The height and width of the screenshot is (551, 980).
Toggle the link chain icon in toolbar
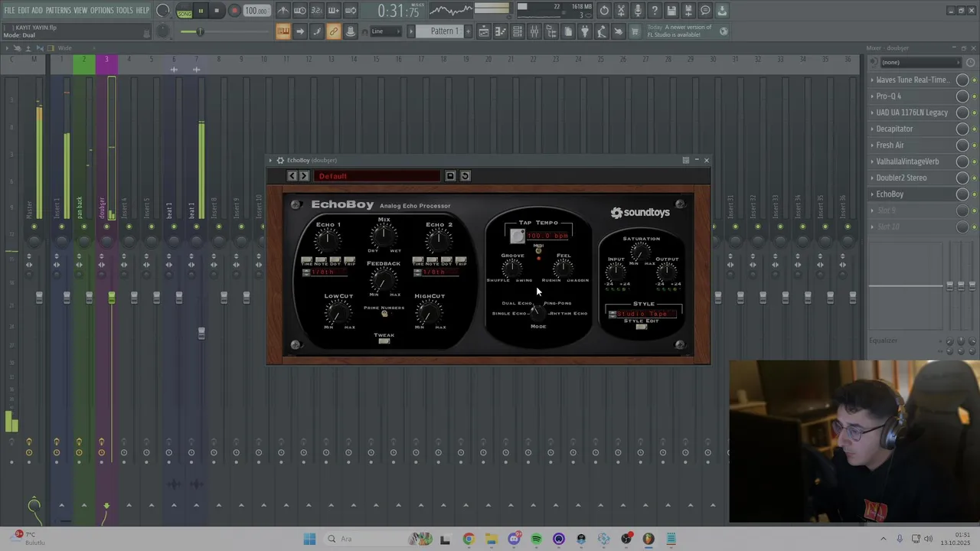[333, 31]
